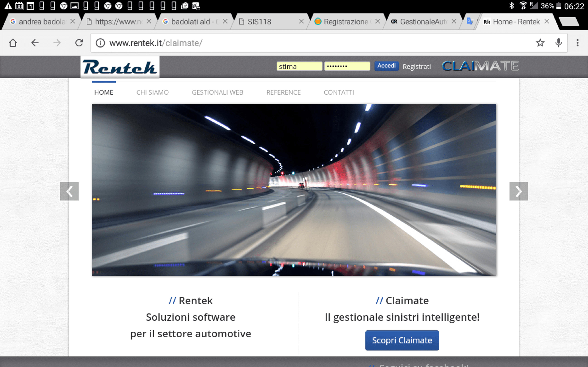Open Chrome three-dot overflow menu
588x367 pixels.
(x=577, y=43)
